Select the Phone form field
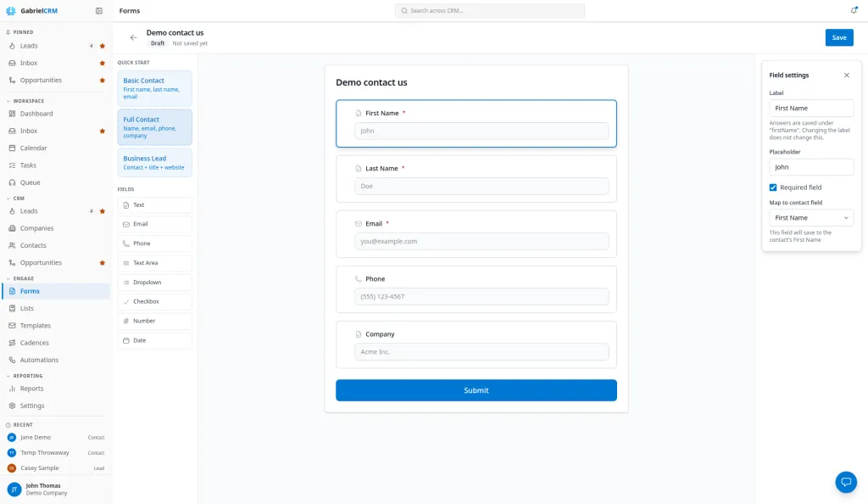Screen dimensions: 868x504 coord(476,289)
